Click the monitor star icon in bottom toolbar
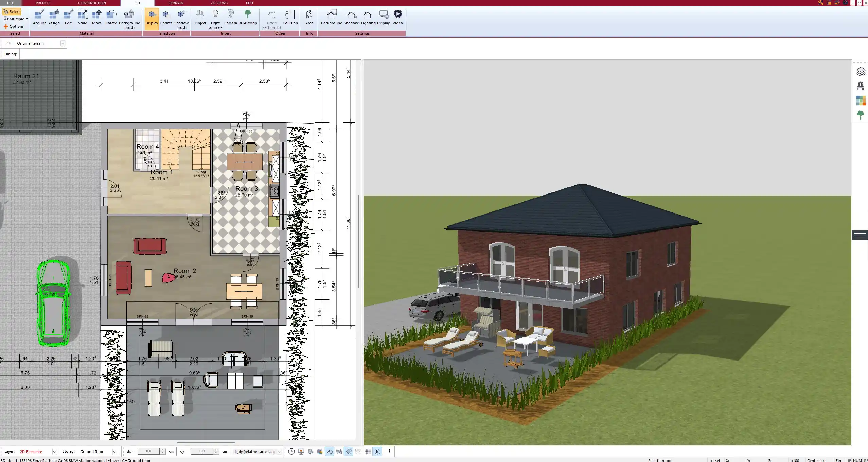This screenshot has width=868, height=462. pyautogui.click(x=301, y=451)
